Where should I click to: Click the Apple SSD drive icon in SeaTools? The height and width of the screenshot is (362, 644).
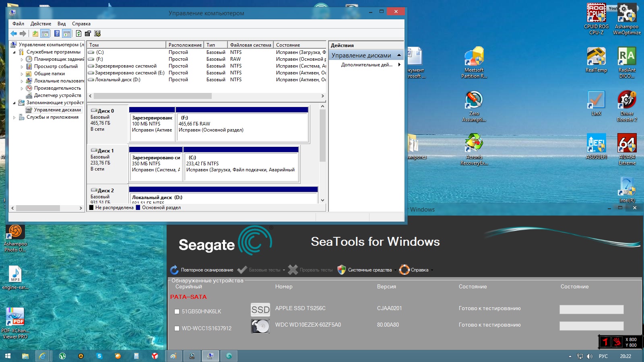260,309
